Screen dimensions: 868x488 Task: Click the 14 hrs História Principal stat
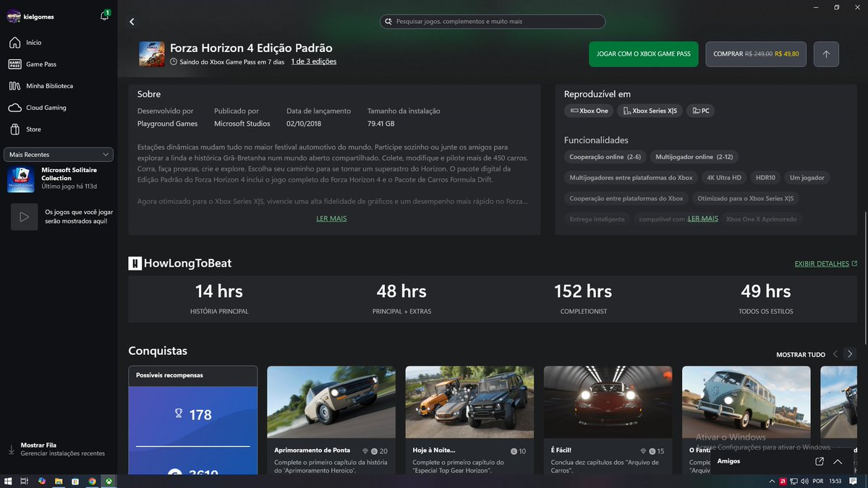(219, 299)
